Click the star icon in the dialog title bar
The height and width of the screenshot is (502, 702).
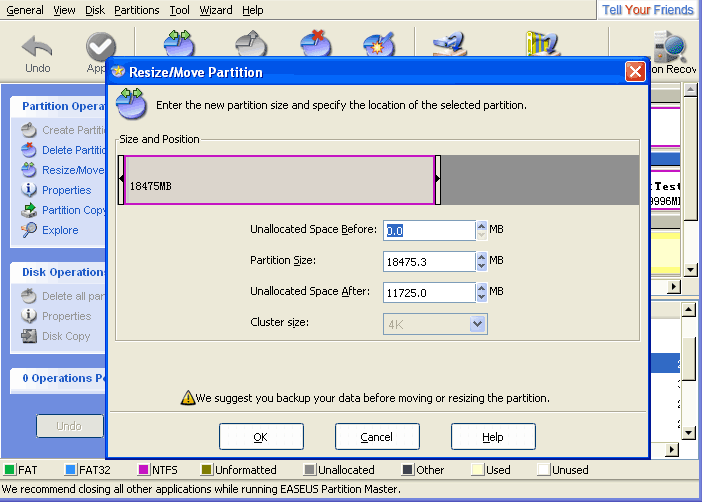[x=118, y=71]
